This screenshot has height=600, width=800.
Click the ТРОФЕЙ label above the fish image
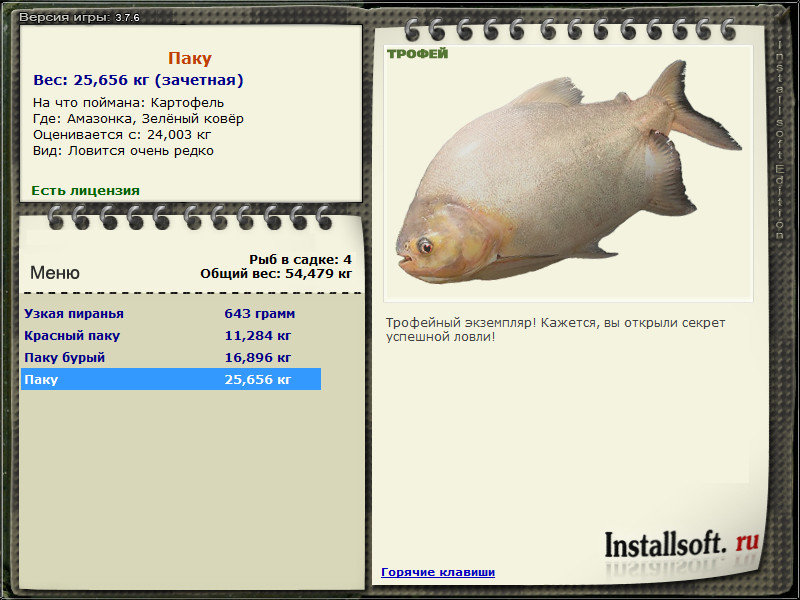[x=417, y=54]
